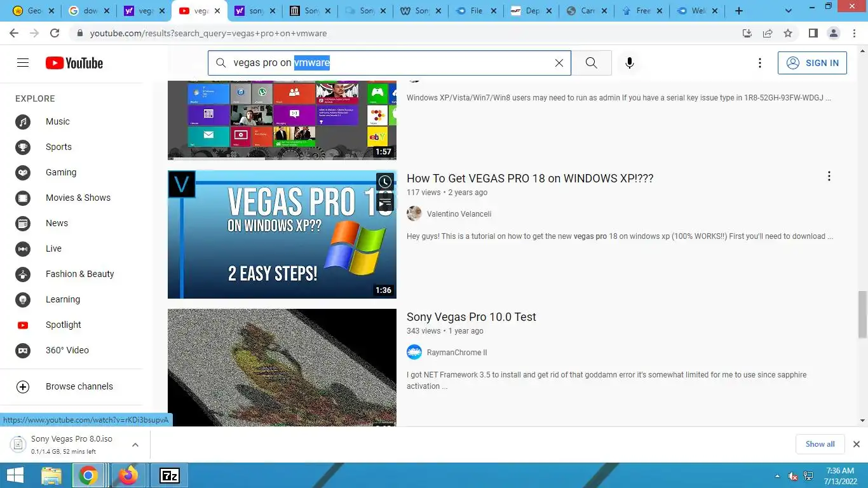
Task: Expand Chrome tab search chevron
Action: tap(789, 10)
